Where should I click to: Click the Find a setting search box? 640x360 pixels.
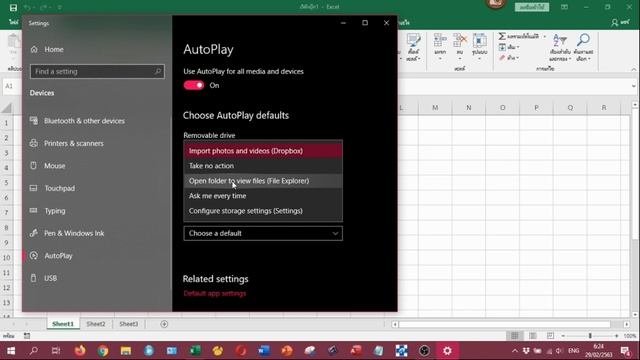97,71
